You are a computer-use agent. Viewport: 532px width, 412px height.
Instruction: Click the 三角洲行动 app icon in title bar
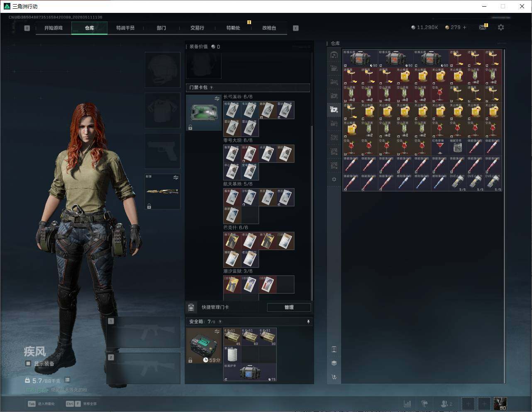click(x=7, y=6)
